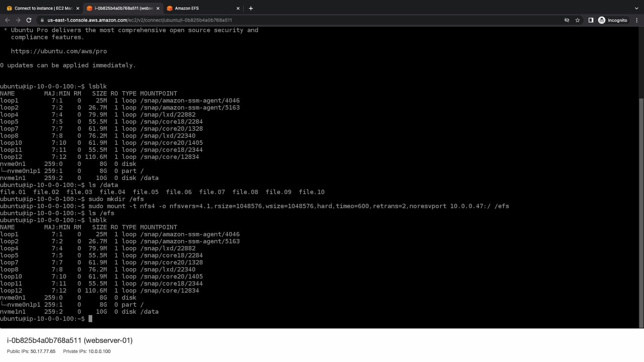Click the browser back arrow
This screenshot has height=362, width=644.
click(x=7, y=20)
